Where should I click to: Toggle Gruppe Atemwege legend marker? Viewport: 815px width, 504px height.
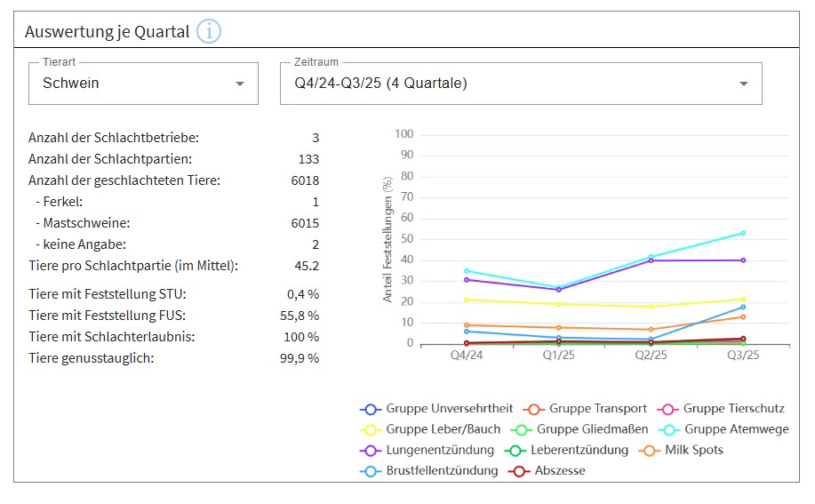(x=669, y=429)
